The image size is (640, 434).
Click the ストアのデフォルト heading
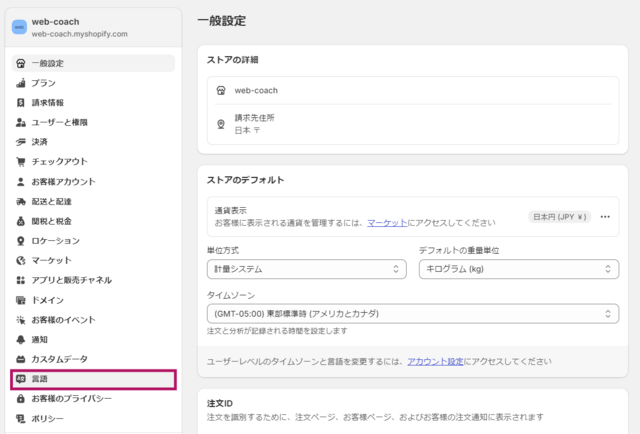point(245,180)
